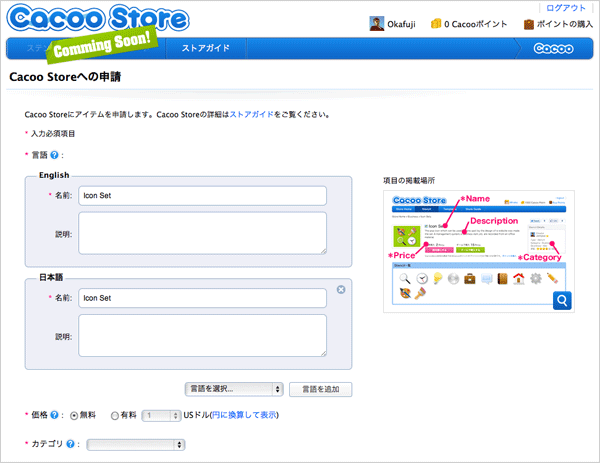600x463 pixels.
Task: Select the 無料 free radio option
Action: coord(74,416)
